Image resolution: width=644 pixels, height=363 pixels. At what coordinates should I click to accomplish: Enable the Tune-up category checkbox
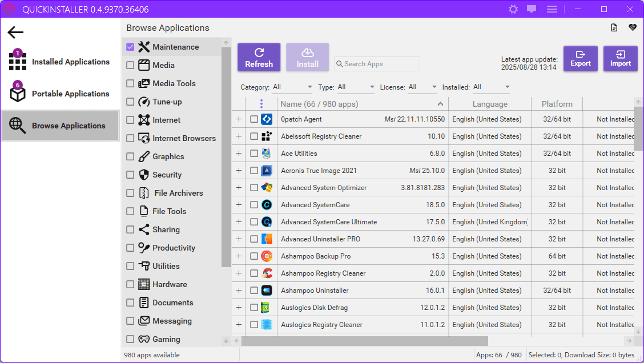130,102
